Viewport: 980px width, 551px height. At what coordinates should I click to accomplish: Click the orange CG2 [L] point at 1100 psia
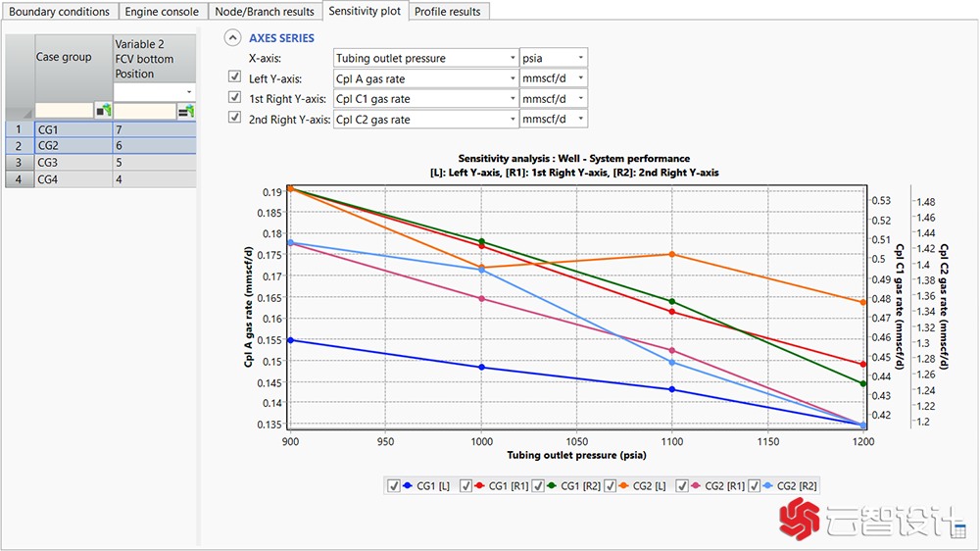point(672,255)
